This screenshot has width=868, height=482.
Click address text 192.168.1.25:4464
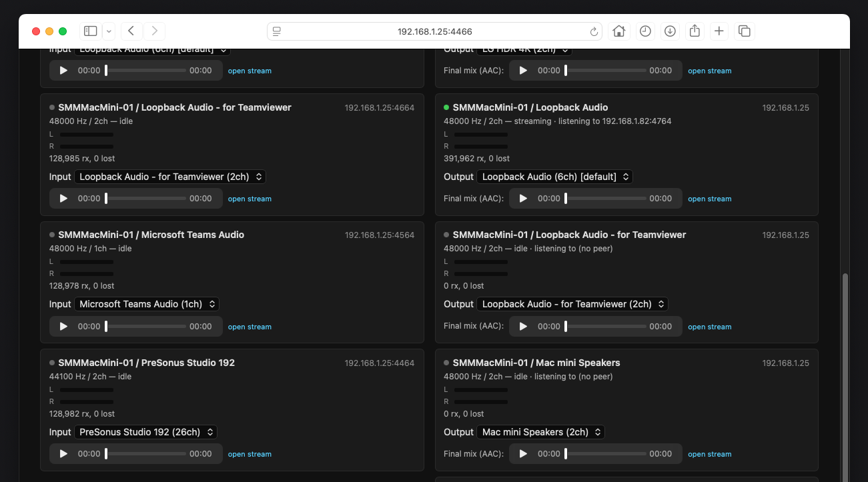point(379,363)
